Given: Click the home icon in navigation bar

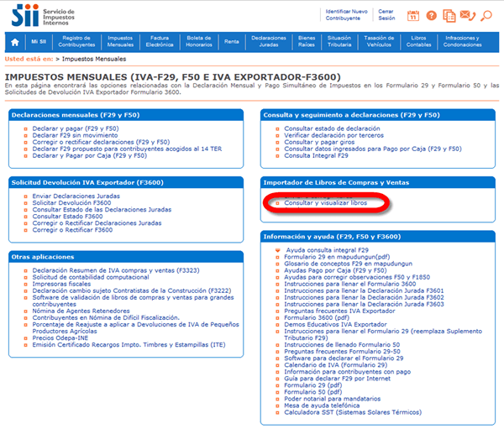Looking at the screenshot, I should click(15, 40).
